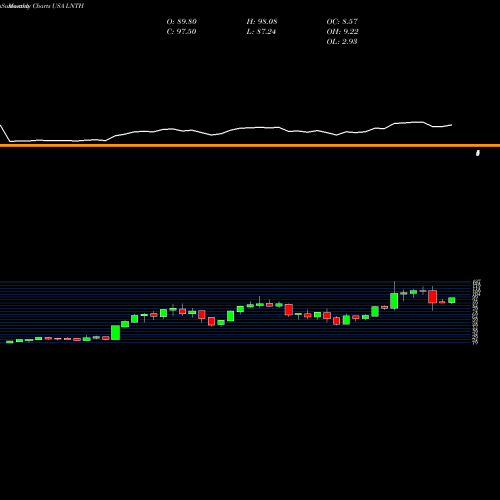Click the large red candle near the chart's right end
The height and width of the screenshot is (500, 500).
(433, 297)
